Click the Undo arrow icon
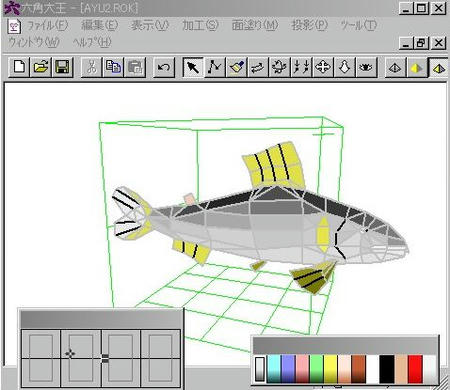 pos(164,67)
